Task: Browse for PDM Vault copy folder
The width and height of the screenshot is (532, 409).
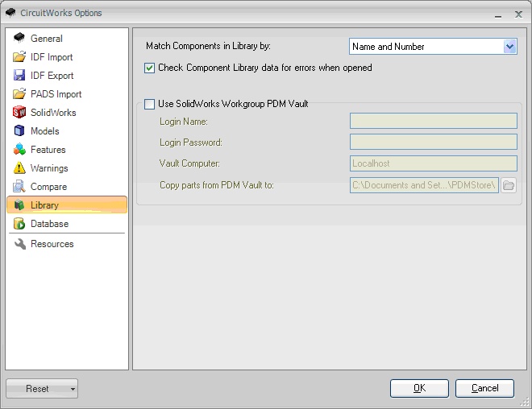Action: (x=509, y=185)
